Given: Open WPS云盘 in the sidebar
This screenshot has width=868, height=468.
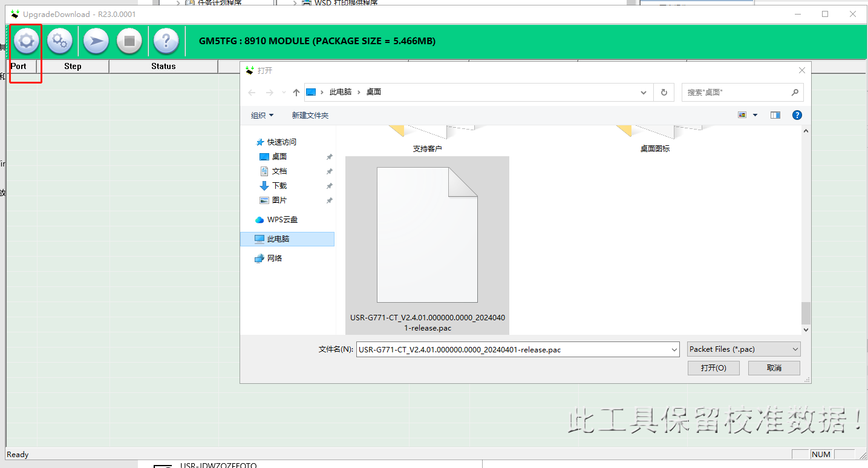Looking at the screenshot, I should (x=282, y=220).
